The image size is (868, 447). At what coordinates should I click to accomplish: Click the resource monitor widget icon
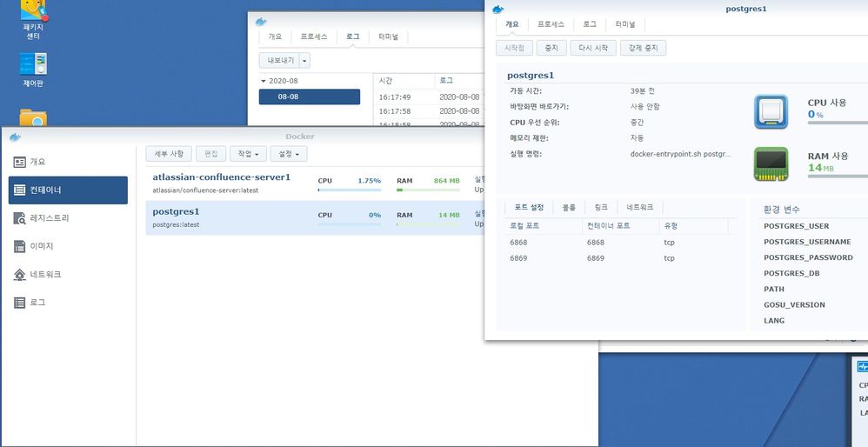tap(863, 367)
